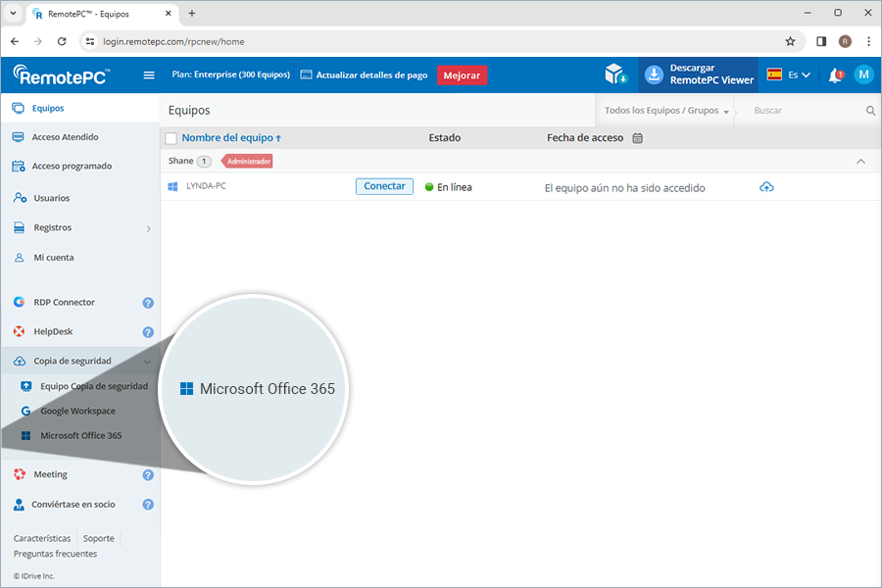Screen dimensions: 882x588
Task: Collapse the Shane group row
Action: point(860,161)
